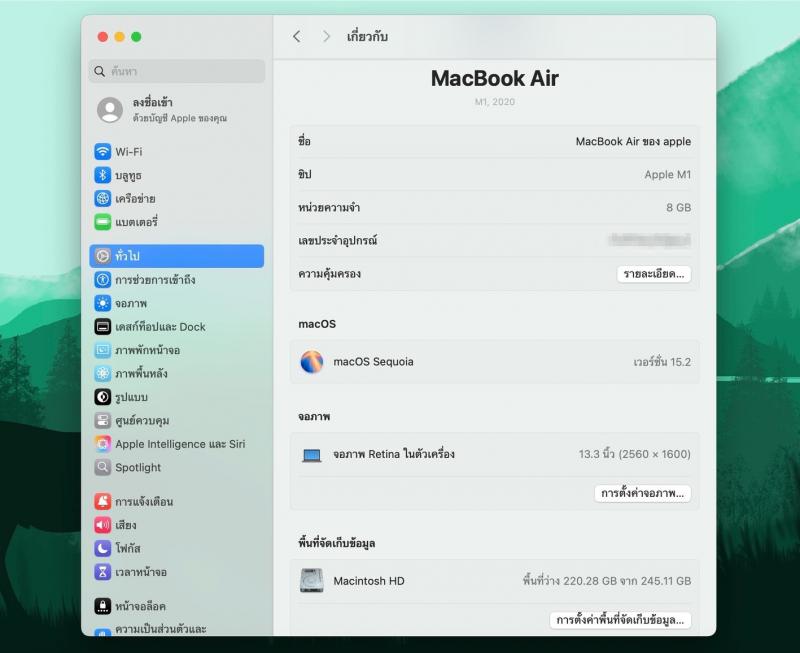The width and height of the screenshot is (800, 653).
Task: Open Battery settings (แบตเตอรี่)
Action: pos(102,222)
